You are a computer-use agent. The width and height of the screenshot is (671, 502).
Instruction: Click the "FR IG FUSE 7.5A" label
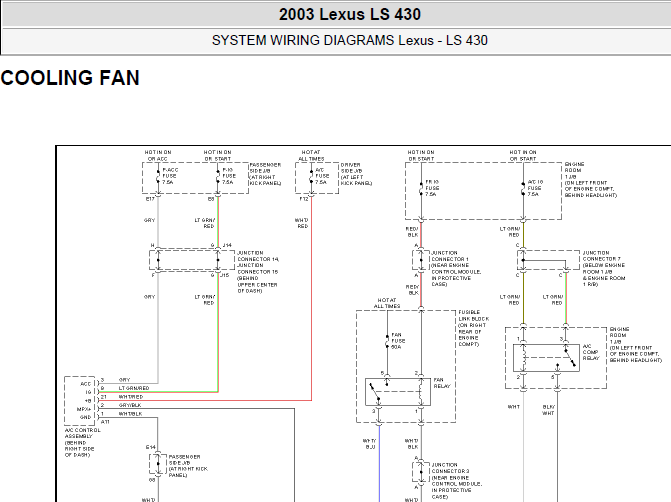coord(432,188)
